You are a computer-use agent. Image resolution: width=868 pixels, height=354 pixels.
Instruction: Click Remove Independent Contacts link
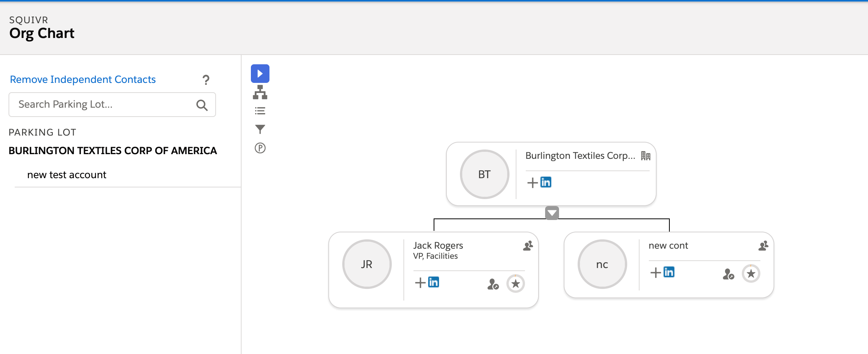(x=82, y=79)
